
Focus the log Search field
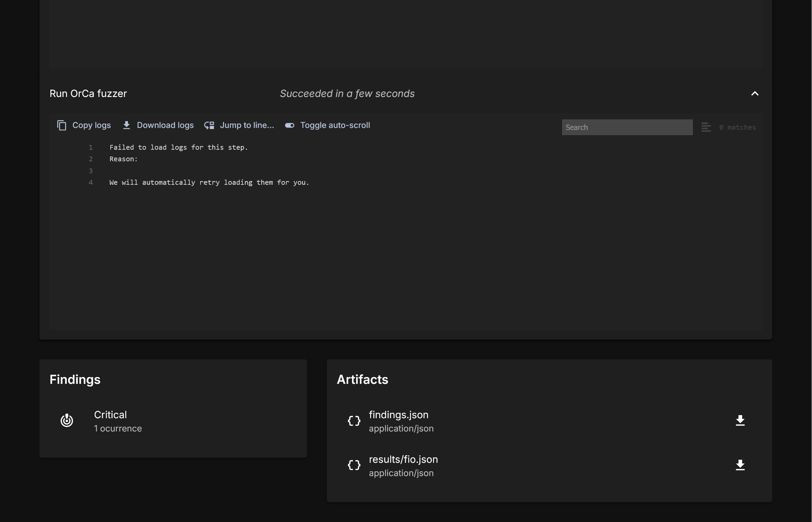tap(627, 127)
